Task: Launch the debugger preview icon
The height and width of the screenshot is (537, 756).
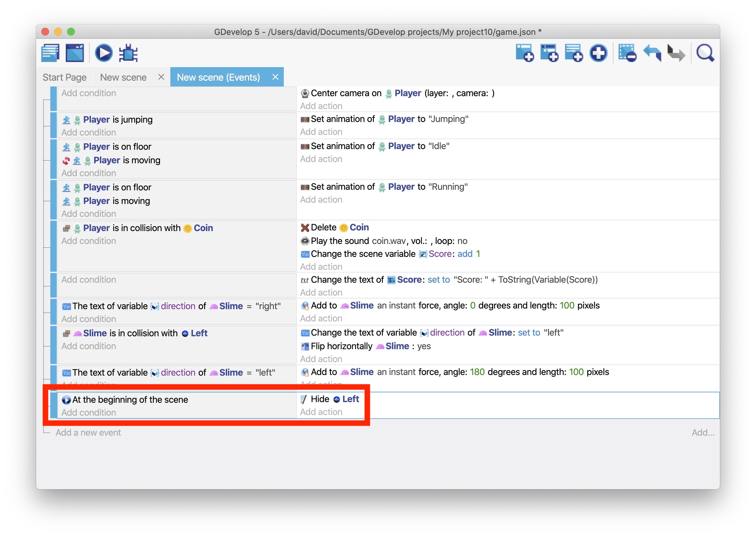Action: pyautogui.click(x=128, y=53)
